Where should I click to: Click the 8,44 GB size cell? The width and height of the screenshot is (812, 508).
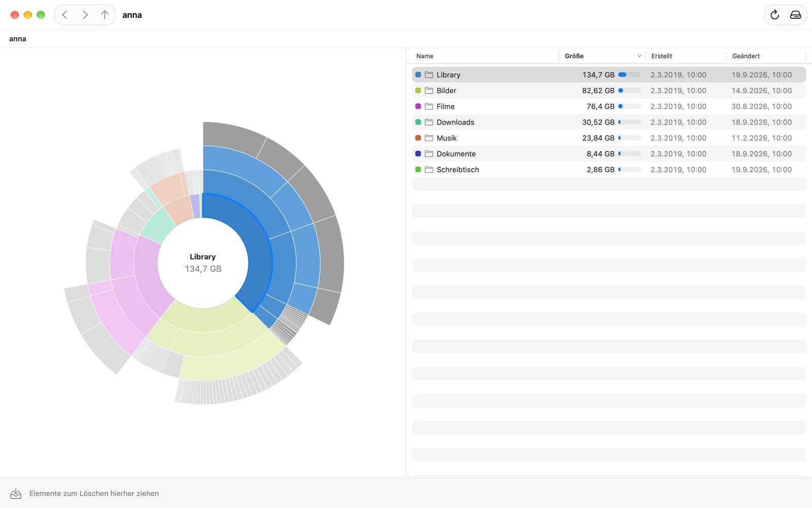tap(600, 153)
